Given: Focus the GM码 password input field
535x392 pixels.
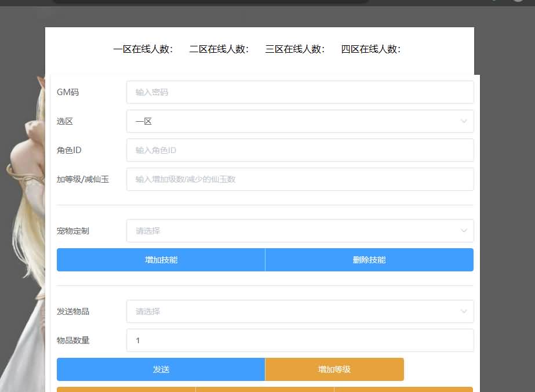Looking at the screenshot, I should pyautogui.click(x=300, y=92).
